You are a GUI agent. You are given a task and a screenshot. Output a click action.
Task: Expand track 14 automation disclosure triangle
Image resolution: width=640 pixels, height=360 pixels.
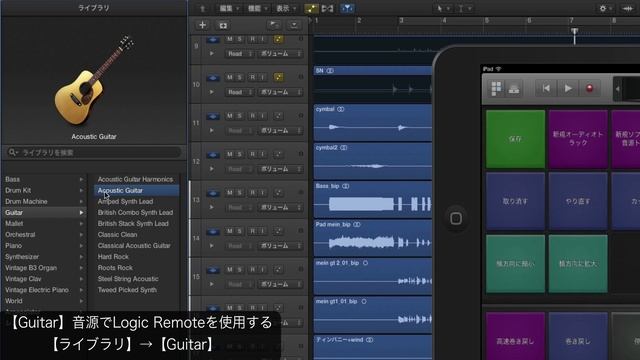pyautogui.click(x=211, y=246)
